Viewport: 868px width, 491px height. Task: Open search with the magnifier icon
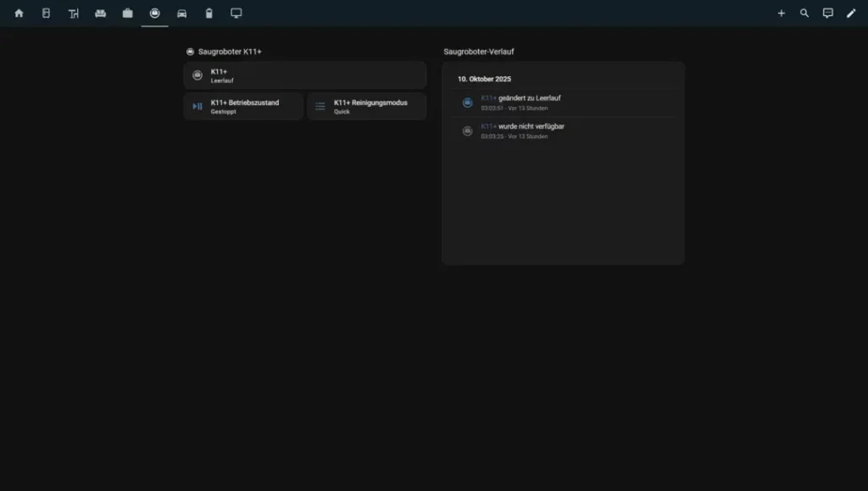pos(804,14)
